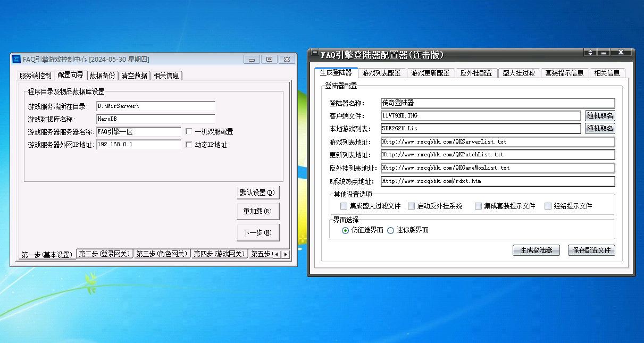Toggle the 动态IP地址 checkbox
Screen dimensions: 644x343
pyautogui.click(x=189, y=145)
